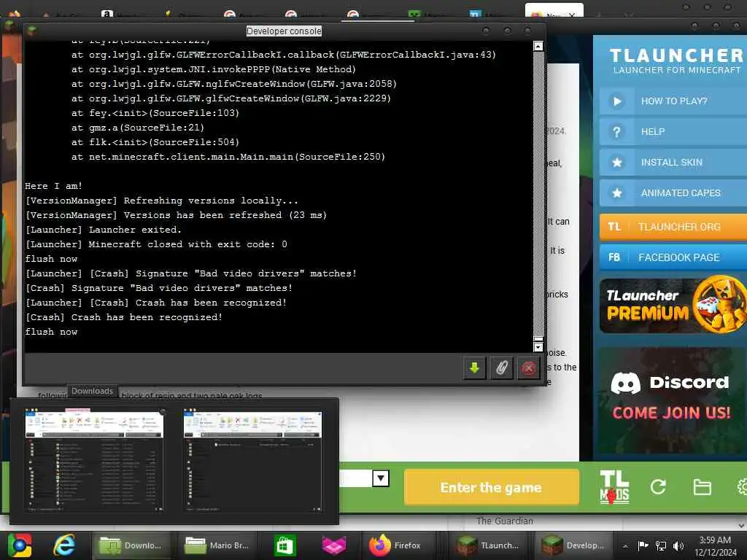This screenshot has width=747, height=560.
Task: Click the Developer console title text
Action: click(x=284, y=31)
